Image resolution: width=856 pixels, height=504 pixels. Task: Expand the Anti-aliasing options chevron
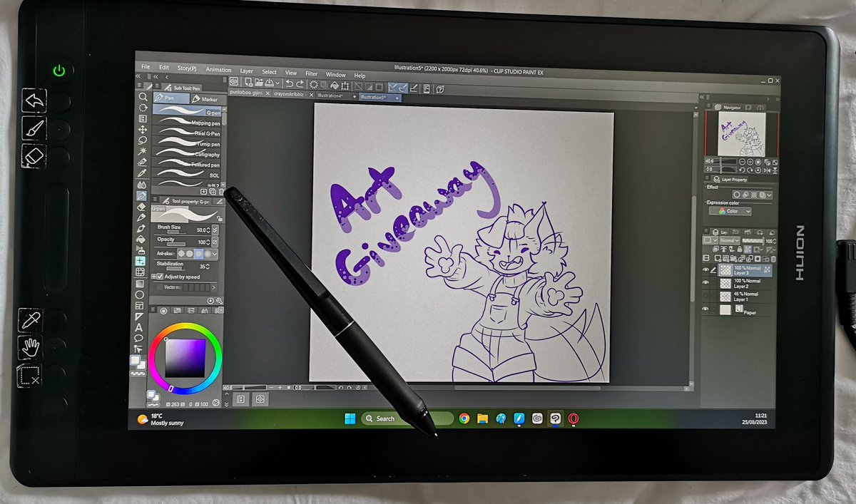(x=215, y=254)
